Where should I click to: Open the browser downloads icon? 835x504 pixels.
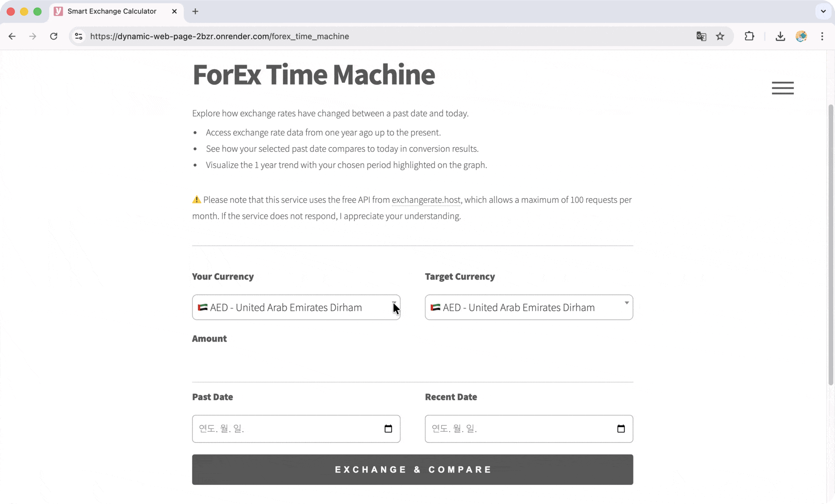pos(780,36)
